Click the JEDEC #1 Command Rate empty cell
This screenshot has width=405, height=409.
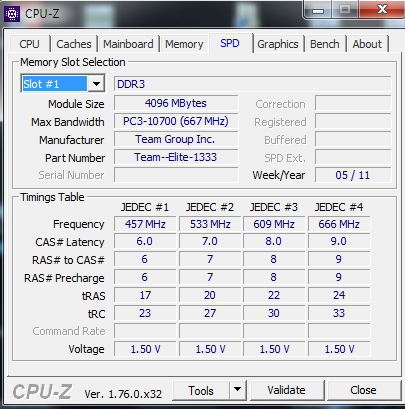pyautogui.click(x=145, y=331)
